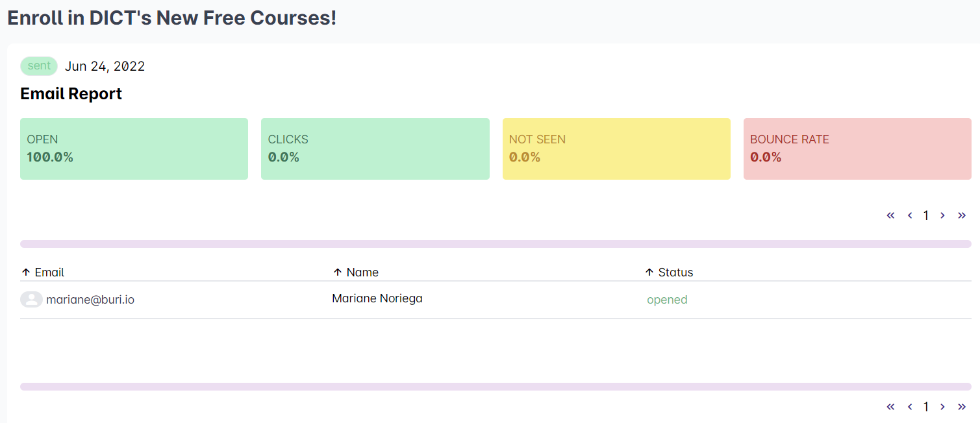Open the mariane@buri.io email link
980x423 pixels.
pyautogui.click(x=90, y=300)
